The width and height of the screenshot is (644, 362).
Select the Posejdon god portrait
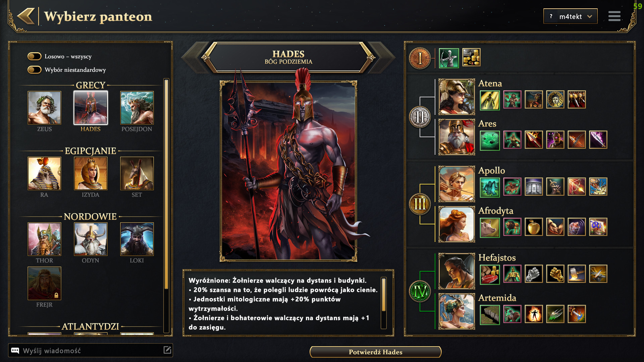click(x=137, y=108)
